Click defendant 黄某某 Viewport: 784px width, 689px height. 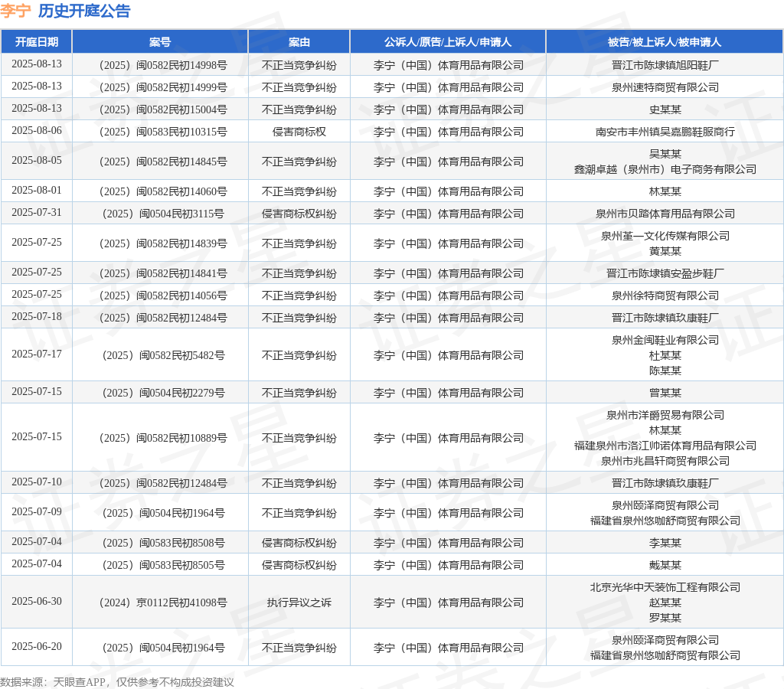(665, 251)
